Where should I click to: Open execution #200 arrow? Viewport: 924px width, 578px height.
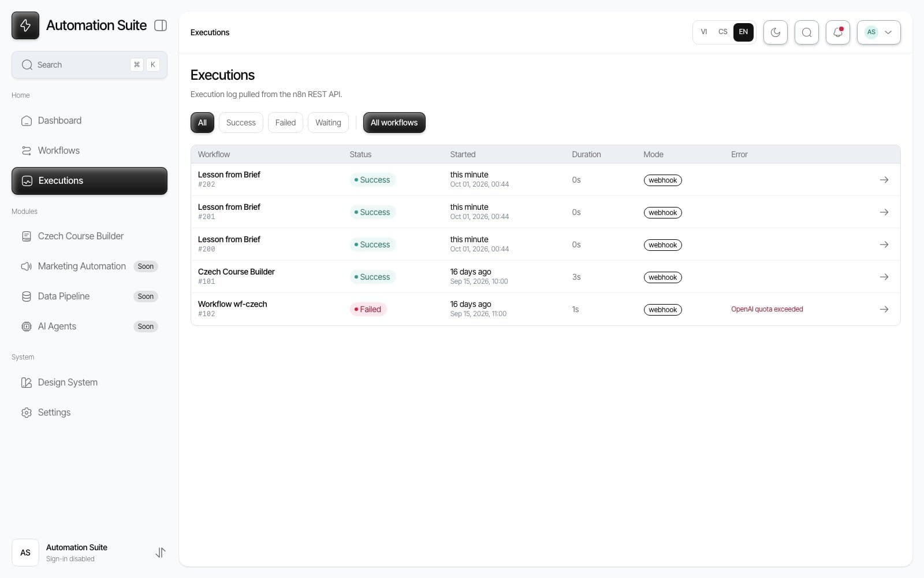884,244
